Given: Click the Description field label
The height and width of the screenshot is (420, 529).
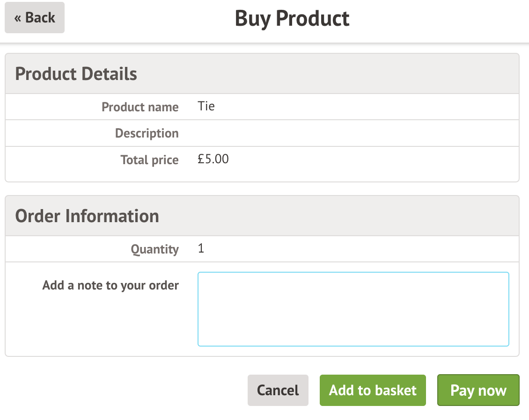Looking at the screenshot, I should pyautogui.click(x=147, y=133).
